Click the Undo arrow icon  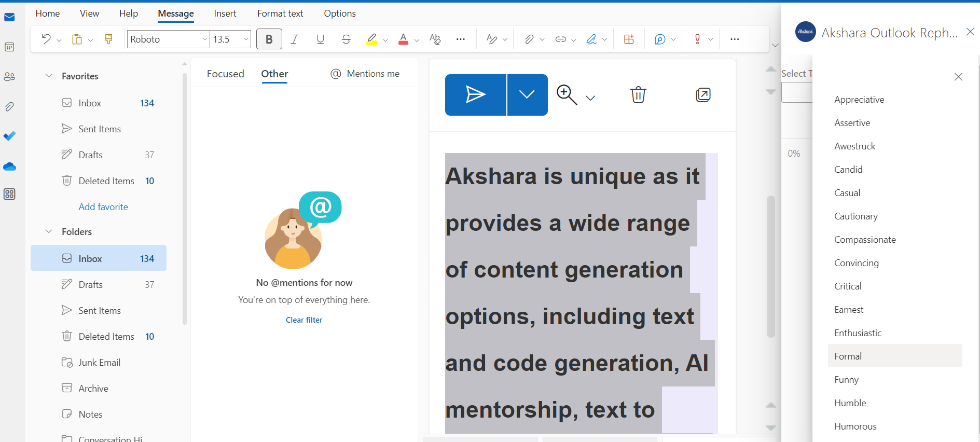46,39
